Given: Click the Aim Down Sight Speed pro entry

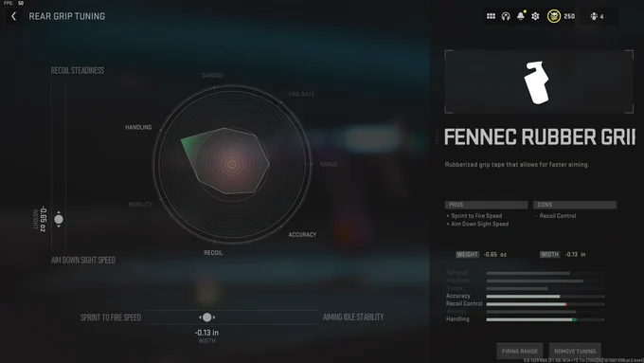Looking at the screenshot, I should point(480,224).
